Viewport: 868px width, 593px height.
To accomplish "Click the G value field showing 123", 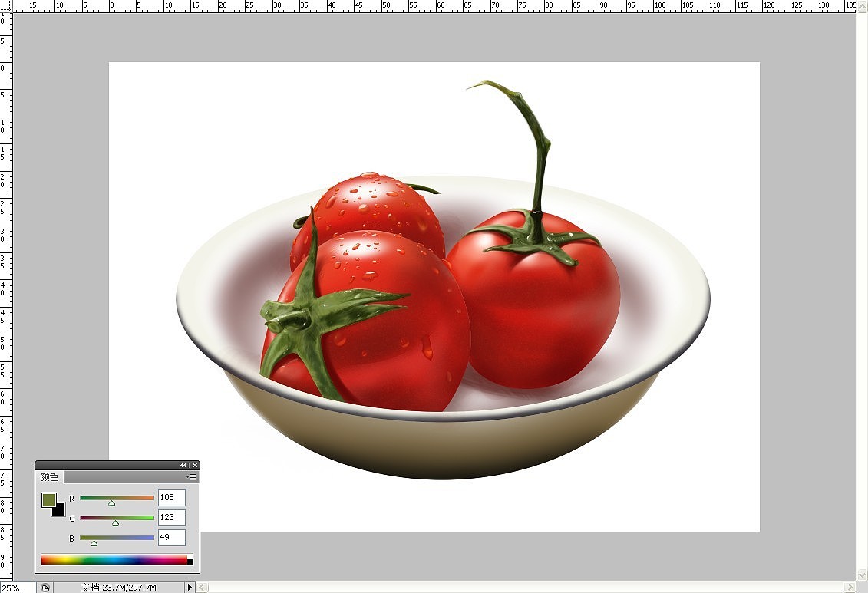I will coord(172,517).
